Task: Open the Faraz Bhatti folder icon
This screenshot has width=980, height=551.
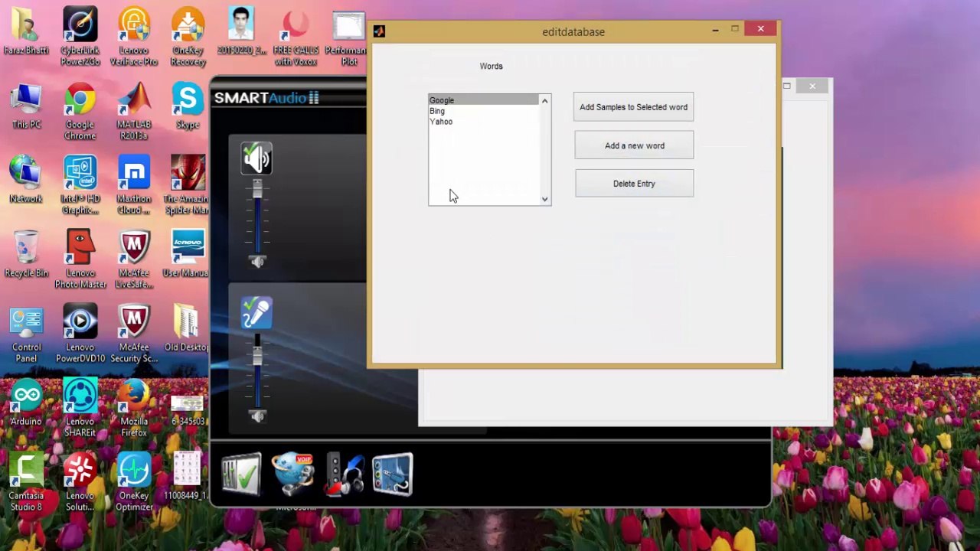Action: point(26,31)
